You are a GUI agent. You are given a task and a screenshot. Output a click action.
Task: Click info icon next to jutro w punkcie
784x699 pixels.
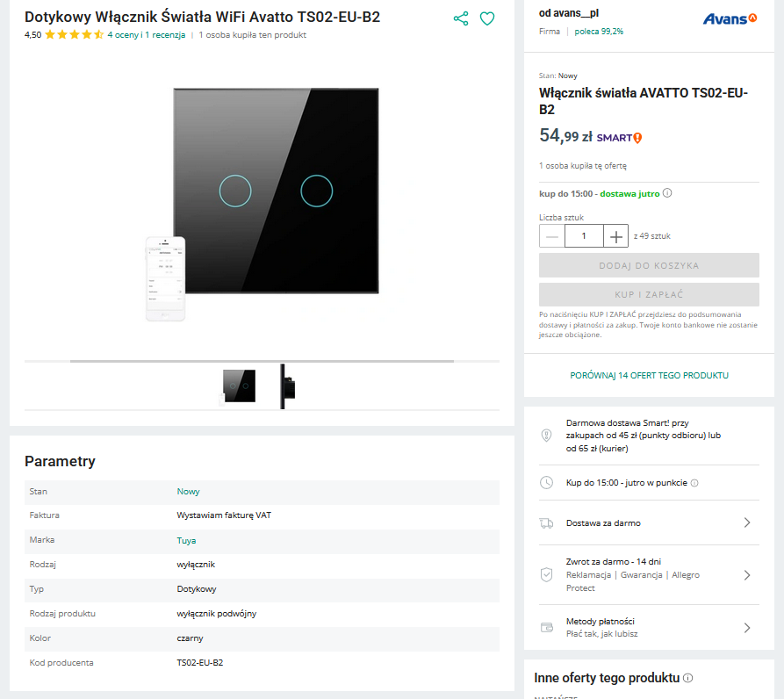pos(694,483)
